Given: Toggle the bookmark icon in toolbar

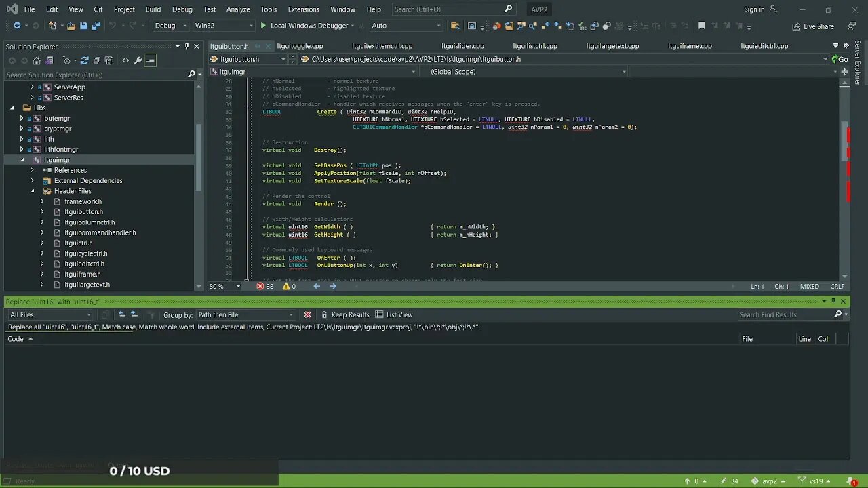Looking at the screenshot, I should click(x=702, y=26).
